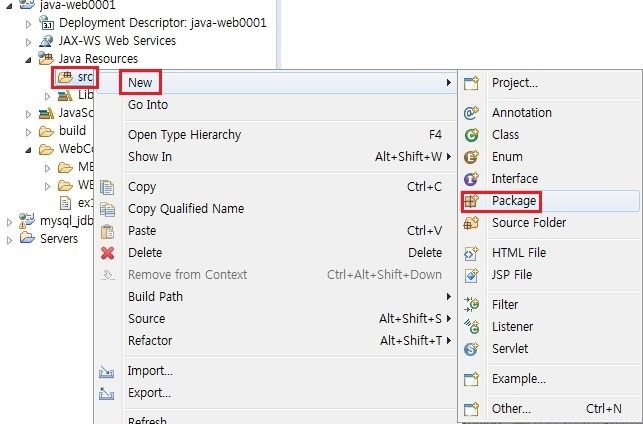This screenshot has height=424, width=643.
Task: Click the mysql_jdb project icon
Action: pyautogui.click(x=27, y=221)
